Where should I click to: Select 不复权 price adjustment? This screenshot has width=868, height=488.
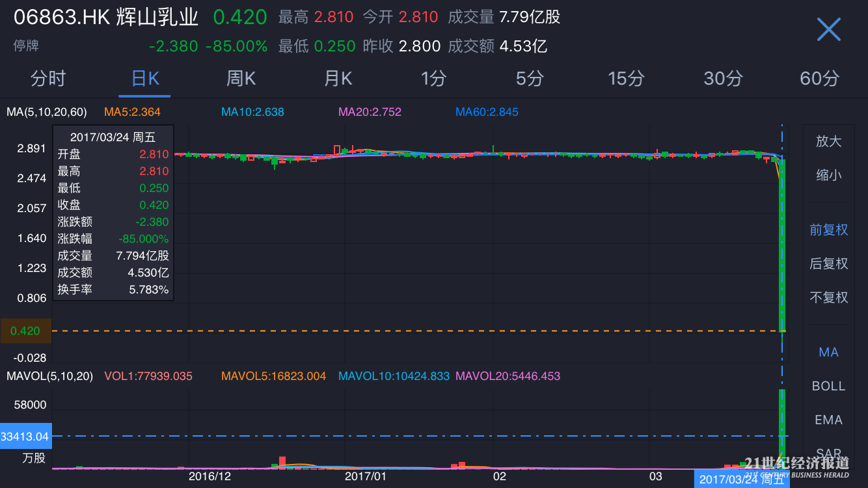pyautogui.click(x=828, y=297)
